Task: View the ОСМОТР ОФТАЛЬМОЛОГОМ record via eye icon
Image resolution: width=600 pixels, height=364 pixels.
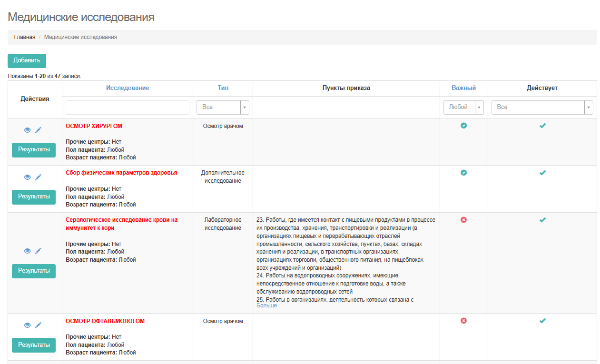Action: [x=28, y=325]
